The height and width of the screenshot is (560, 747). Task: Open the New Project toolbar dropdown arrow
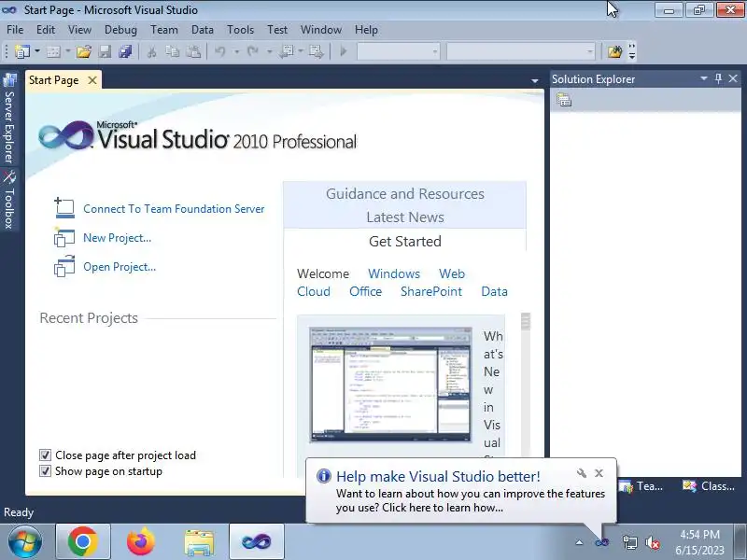(37, 51)
